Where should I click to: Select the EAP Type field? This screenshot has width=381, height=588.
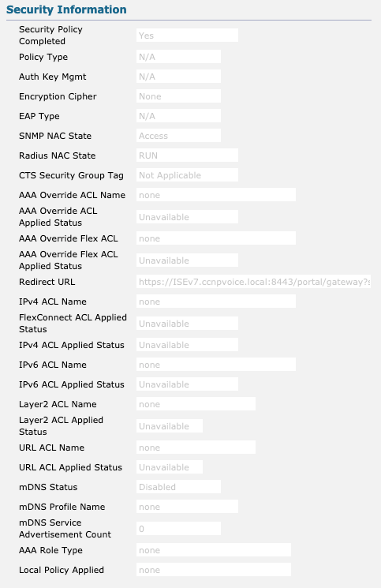[x=178, y=116]
